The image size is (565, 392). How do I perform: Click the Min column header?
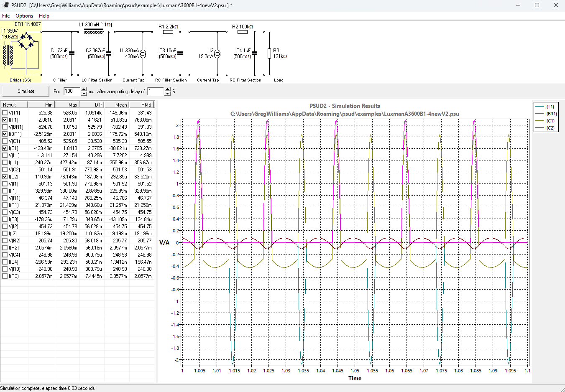42,105
